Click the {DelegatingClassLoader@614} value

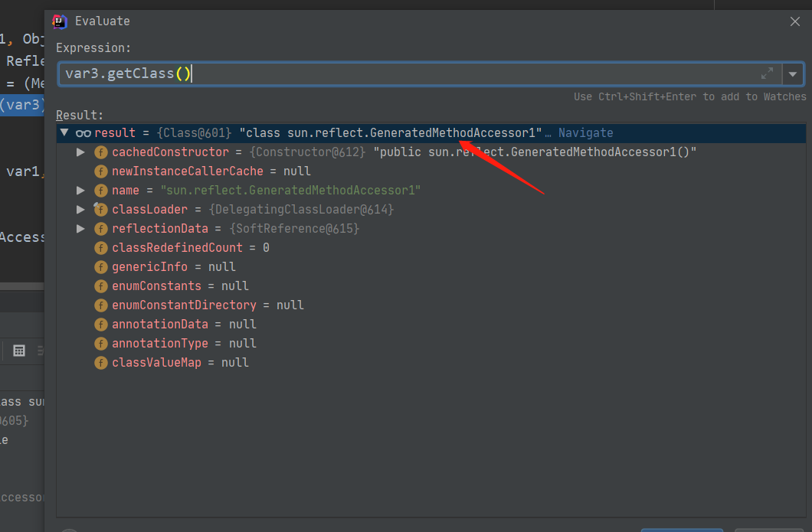pyautogui.click(x=301, y=210)
